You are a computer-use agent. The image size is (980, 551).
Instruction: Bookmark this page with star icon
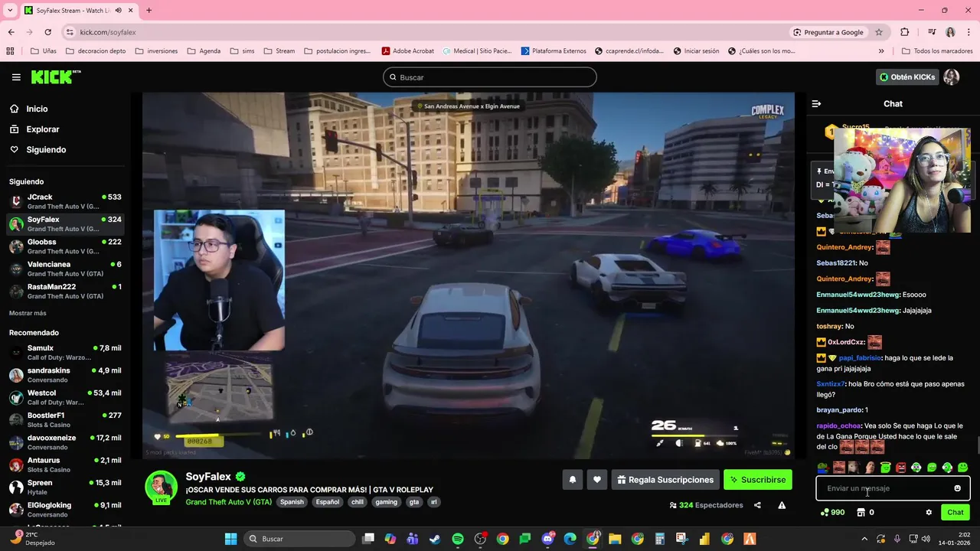879,32
